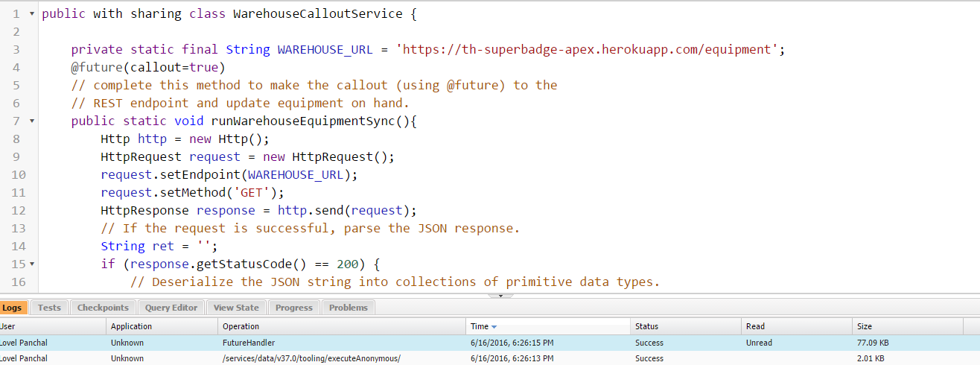
Task: Select the FutureHandler log row
Action: coord(249,343)
